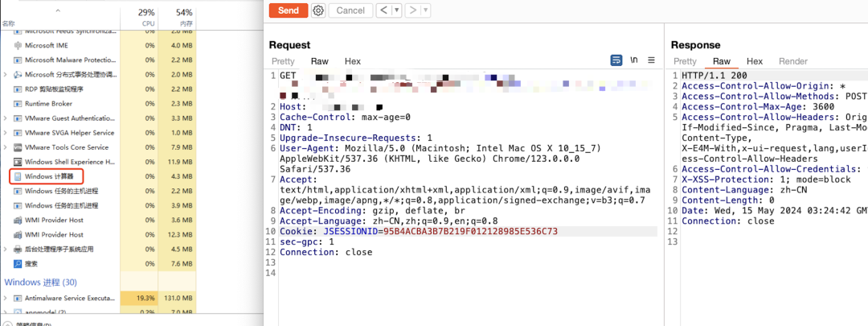Expand the VMware Guest Authentication process
This screenshot has width=868, height=326.
(6, 118)
